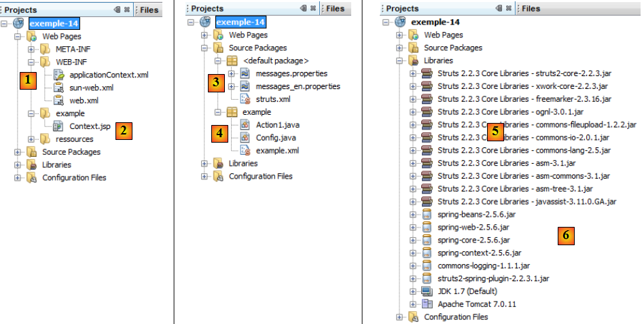Expand the messages.properties node

coord(232,73)
